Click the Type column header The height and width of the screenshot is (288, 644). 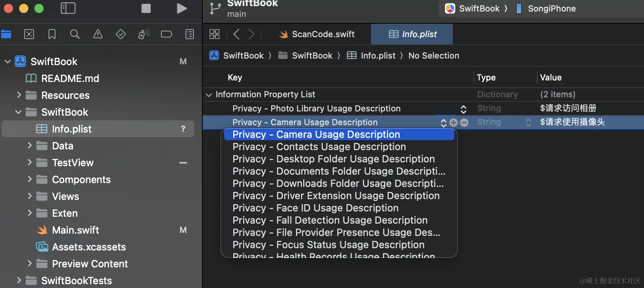(486, 77)
